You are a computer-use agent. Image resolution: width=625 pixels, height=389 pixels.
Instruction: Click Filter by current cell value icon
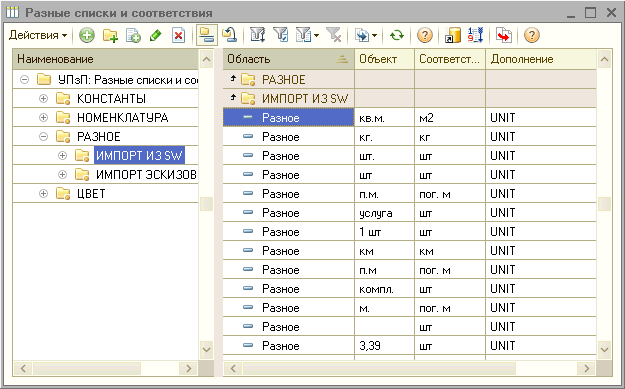(281, 35)
